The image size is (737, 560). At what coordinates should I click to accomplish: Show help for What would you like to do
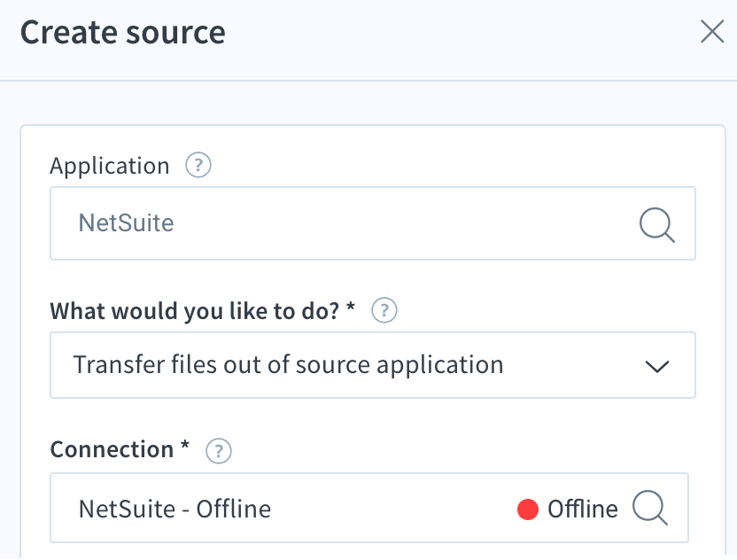tap(384, 311)
